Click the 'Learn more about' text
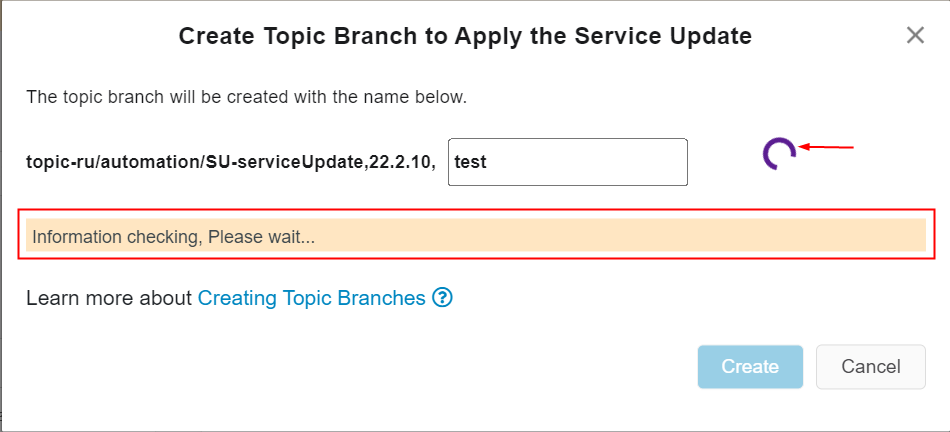 pyautogui.click(x=108, y=298)
